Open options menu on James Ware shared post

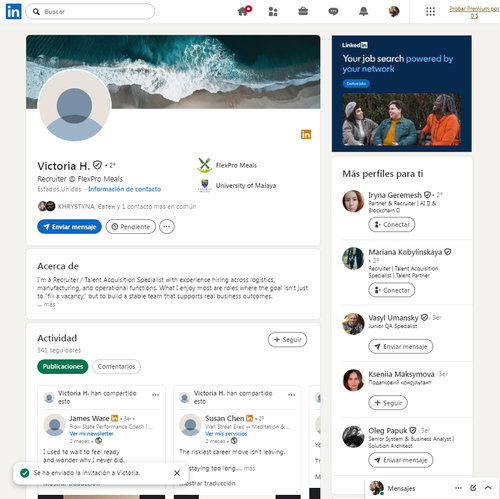point(155,395)
